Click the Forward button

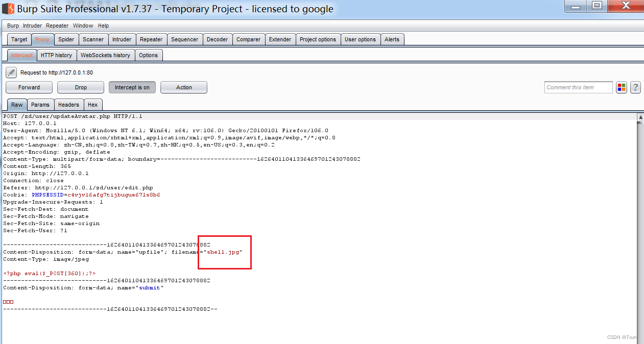click(29, 87)
